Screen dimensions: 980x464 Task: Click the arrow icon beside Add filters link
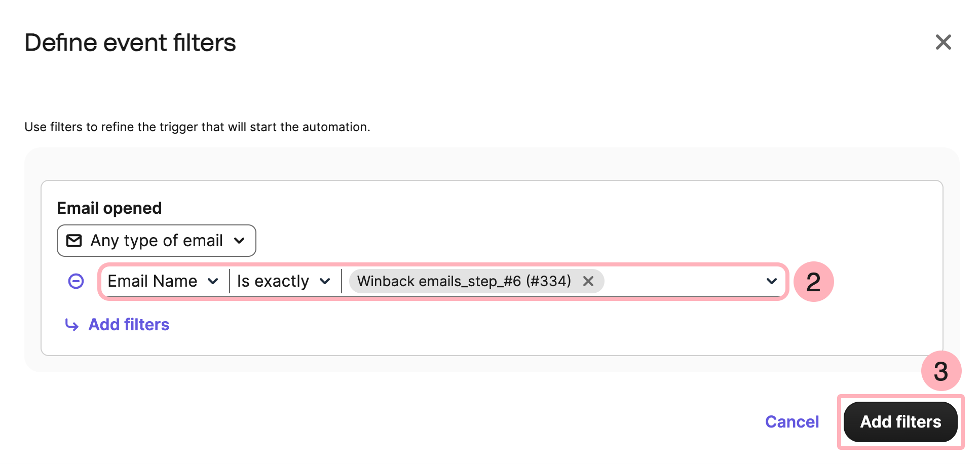click(x=72, y=325)
